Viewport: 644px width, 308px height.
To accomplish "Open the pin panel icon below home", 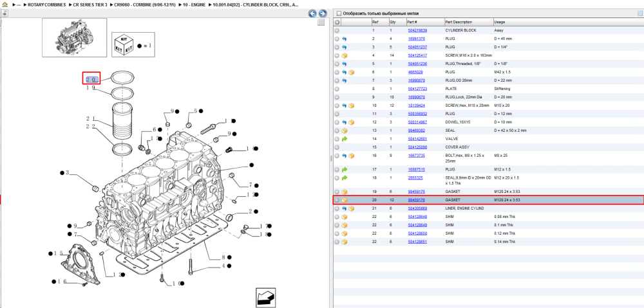I will (x=4, y=13).
